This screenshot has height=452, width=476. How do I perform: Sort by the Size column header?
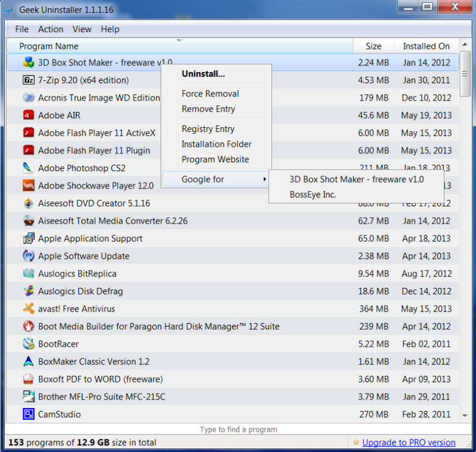point(374,46)
